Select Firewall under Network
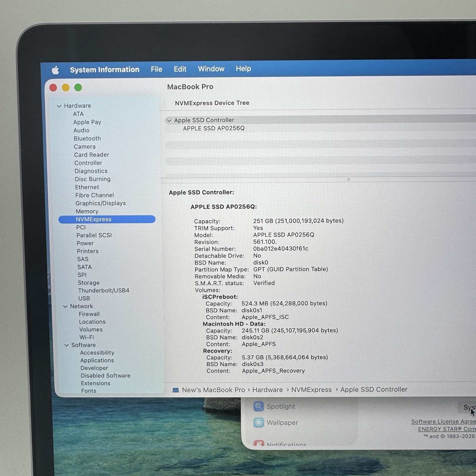This screenshot has height=476, width=476. 89,314
